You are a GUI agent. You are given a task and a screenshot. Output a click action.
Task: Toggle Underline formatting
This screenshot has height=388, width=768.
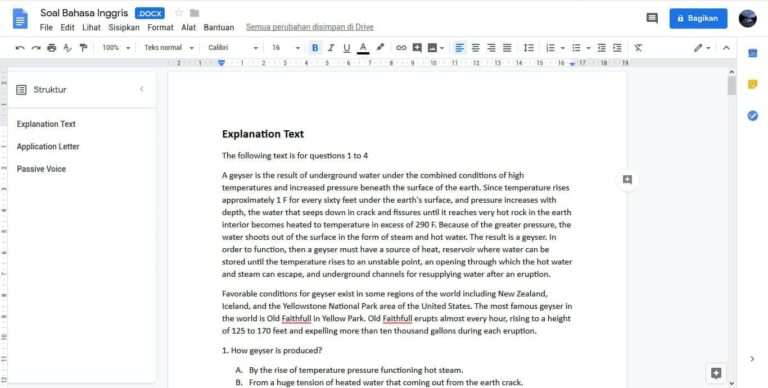[x=347, y=48]
